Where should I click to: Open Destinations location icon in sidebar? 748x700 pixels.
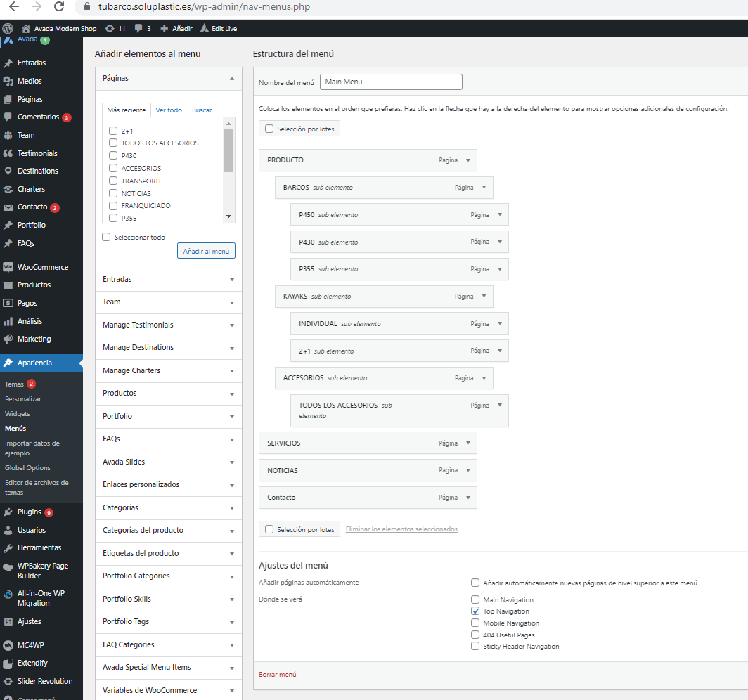click(8, 171)
